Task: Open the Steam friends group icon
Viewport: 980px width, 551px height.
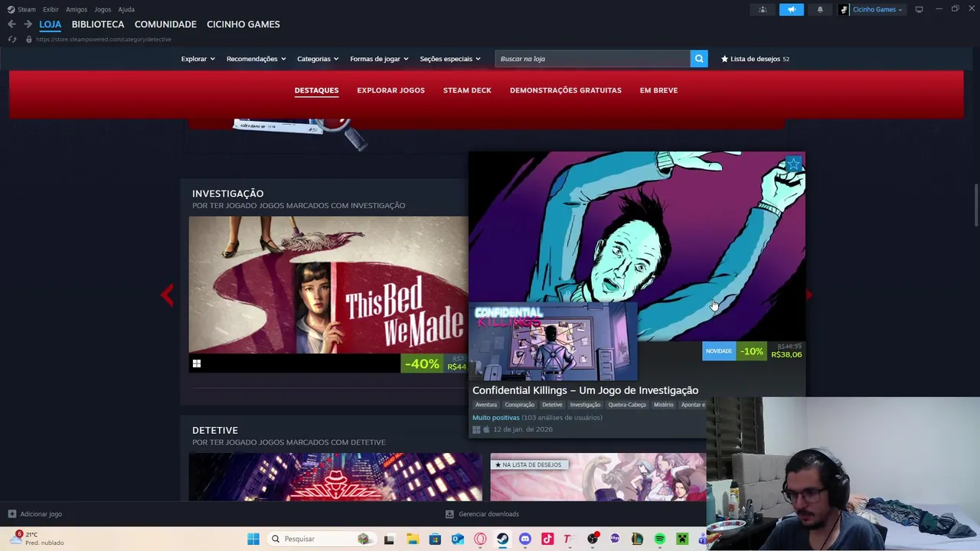Action: coord(763,9)
